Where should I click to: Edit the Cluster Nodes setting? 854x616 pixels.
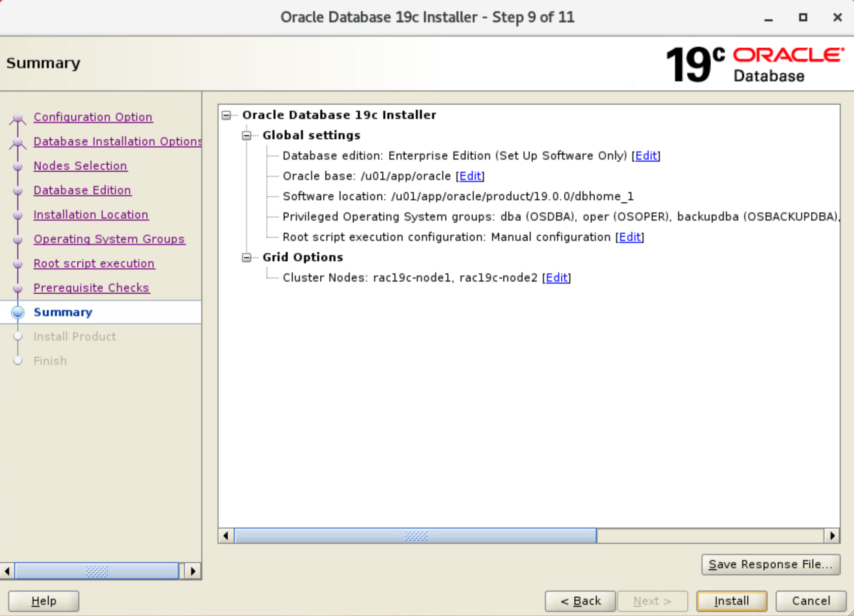click(x=557, y=278)
